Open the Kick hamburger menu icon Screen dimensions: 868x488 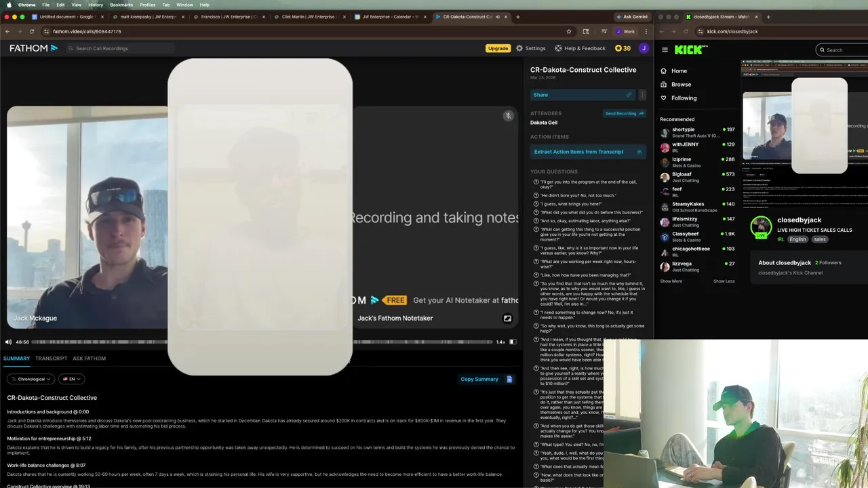(665, 49)
